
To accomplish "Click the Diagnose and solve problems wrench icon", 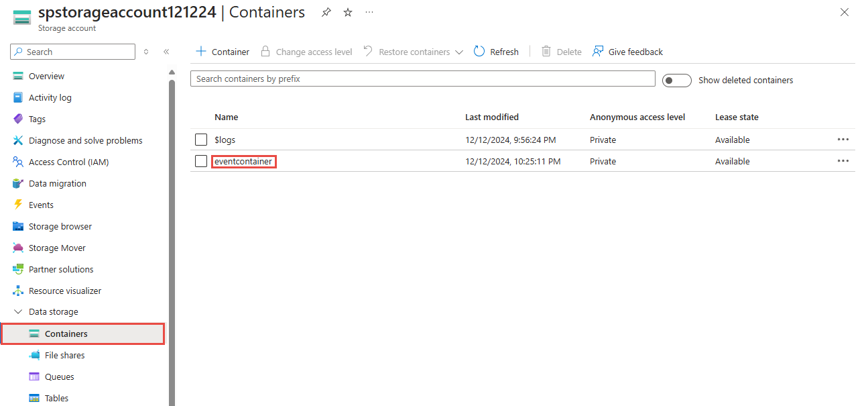I will (x=18, y=140).
